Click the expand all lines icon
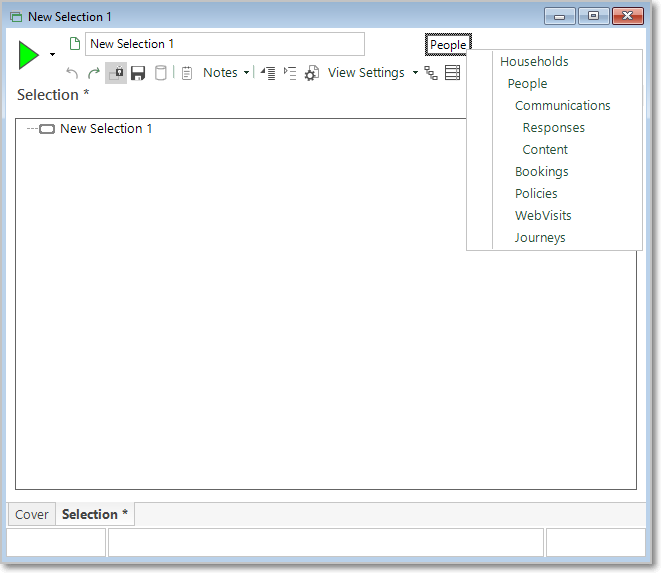 pyautogui.click(x=290, y=73)
